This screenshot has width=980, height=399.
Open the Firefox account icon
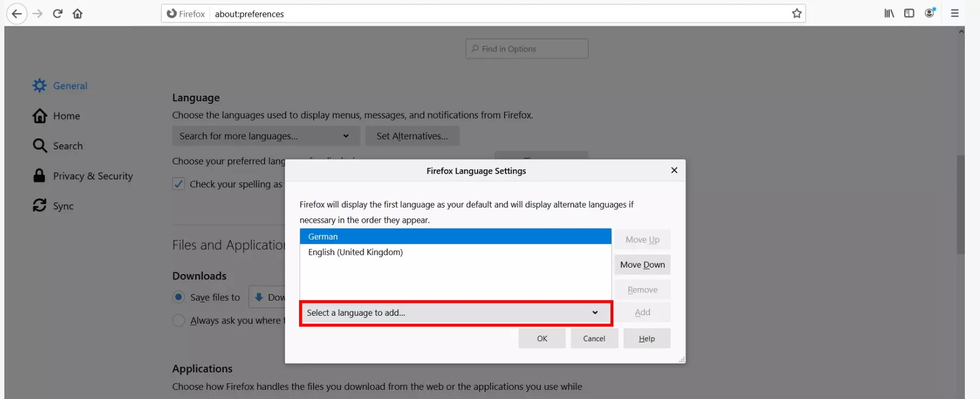(x=930, y=13)
